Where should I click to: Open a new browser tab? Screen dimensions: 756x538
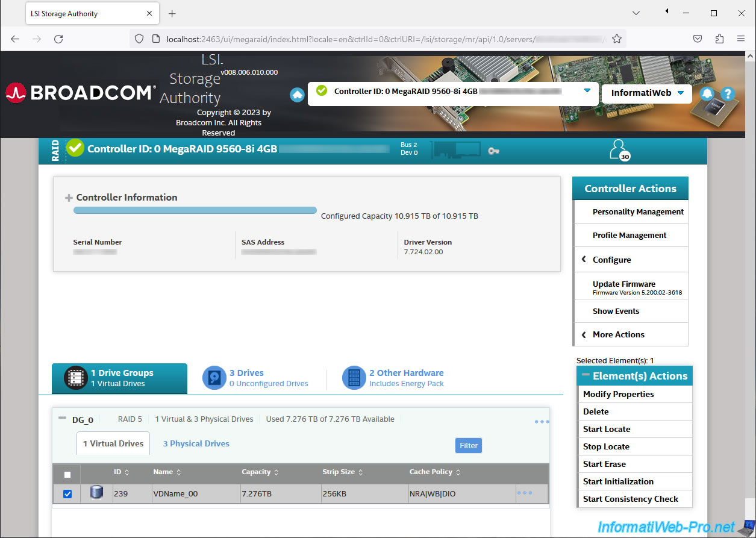pos(172,13)
